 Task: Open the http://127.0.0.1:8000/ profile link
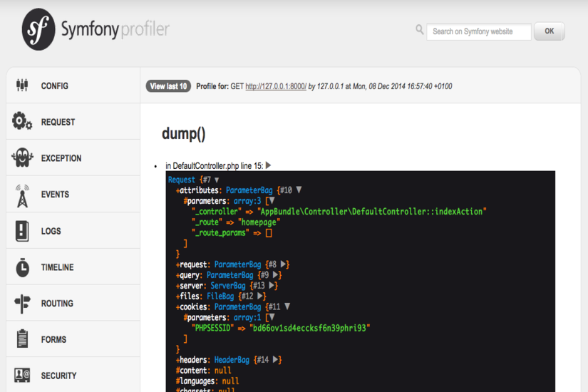pyautogui.click(x=276, y=86)
